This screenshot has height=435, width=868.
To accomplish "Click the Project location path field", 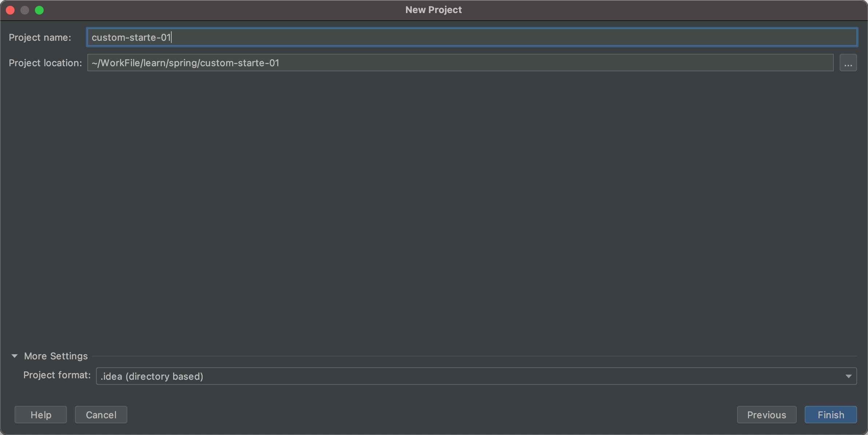I will click(x=460, y=63).
